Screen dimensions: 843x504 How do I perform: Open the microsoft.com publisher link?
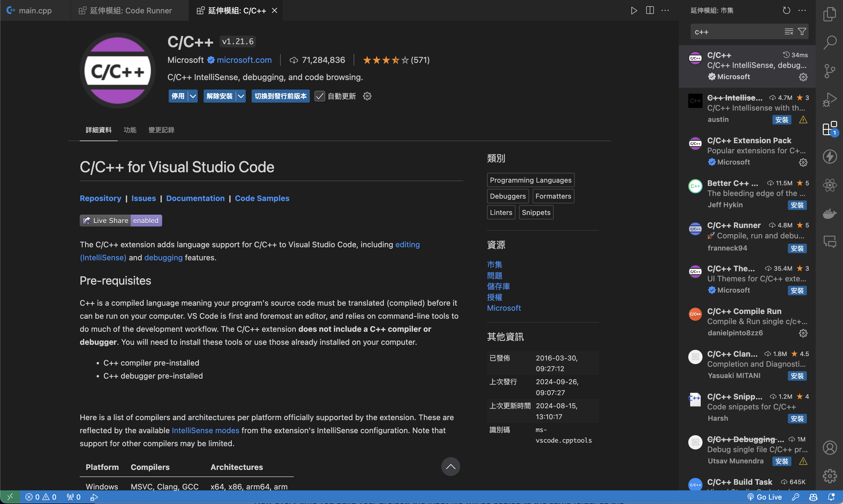coord(244,60)
